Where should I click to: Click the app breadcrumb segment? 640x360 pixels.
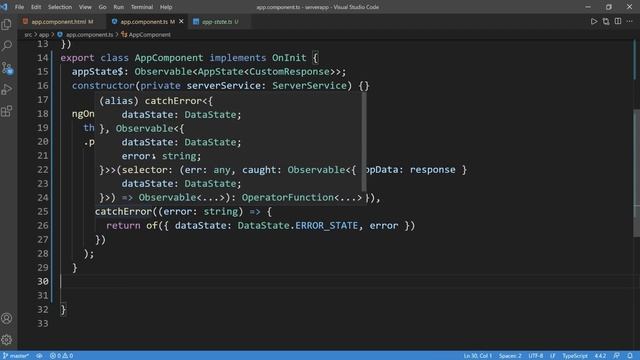(x=44, y=35)
